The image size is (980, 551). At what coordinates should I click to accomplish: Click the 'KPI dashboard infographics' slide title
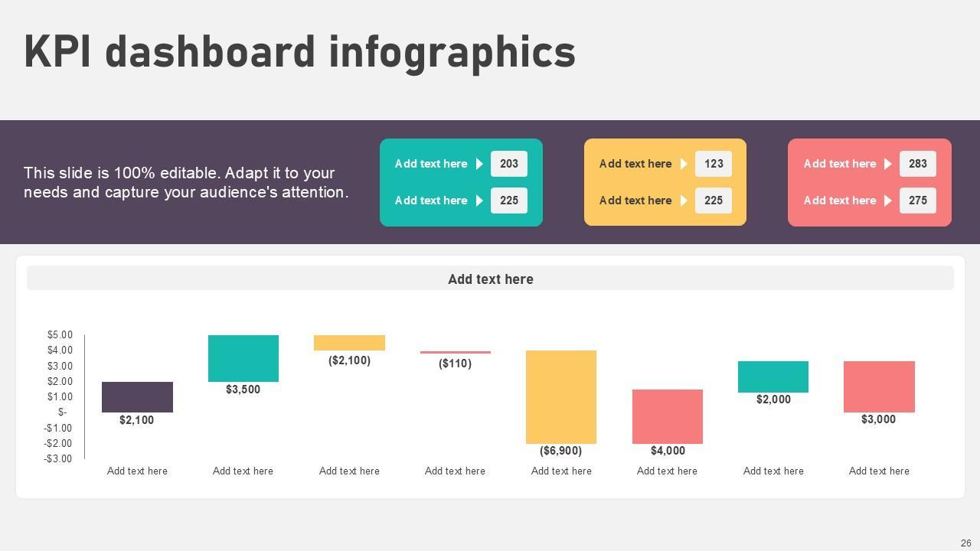[x=299, y=52]
